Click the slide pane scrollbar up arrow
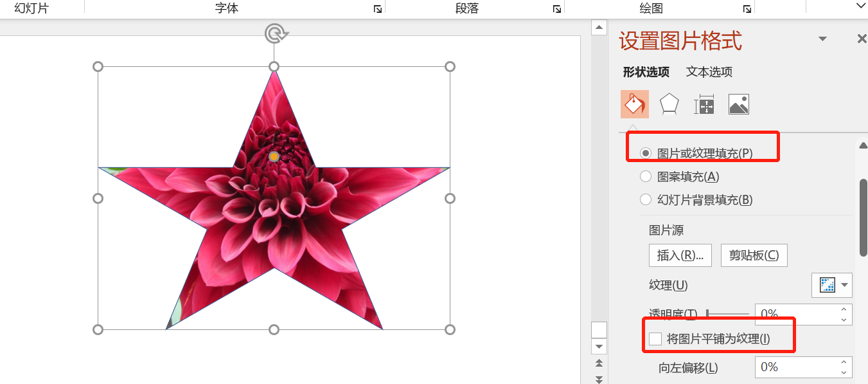Viewport: 868px width, 384px height. point(599,27)
